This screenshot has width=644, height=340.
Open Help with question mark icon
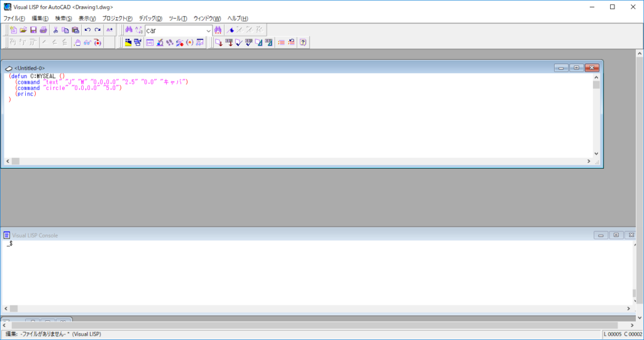coord(303,42)
